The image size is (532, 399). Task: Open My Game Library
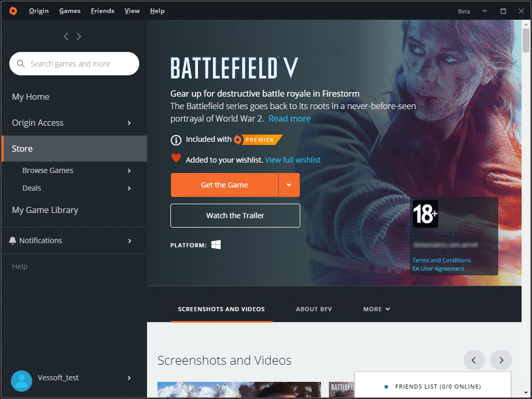click(45, 210)
